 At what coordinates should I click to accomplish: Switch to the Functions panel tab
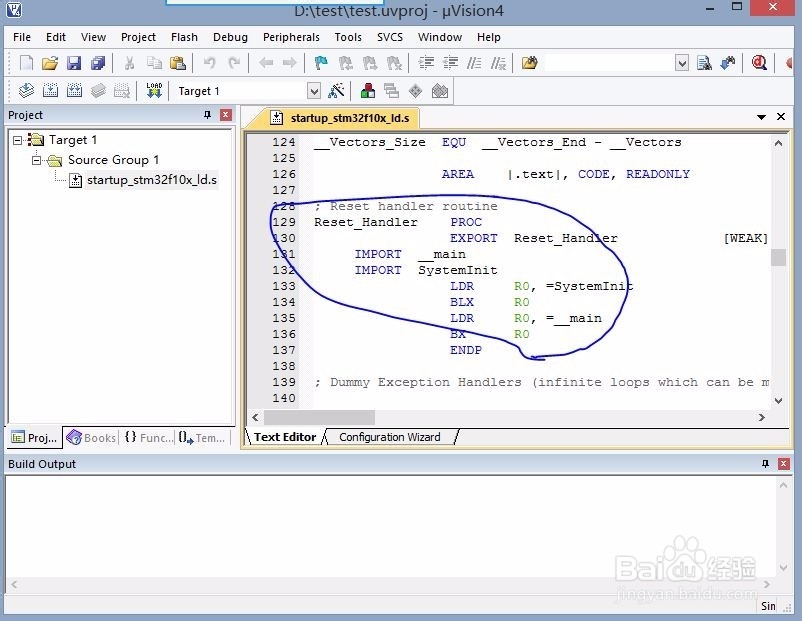(x=149, y=438)
